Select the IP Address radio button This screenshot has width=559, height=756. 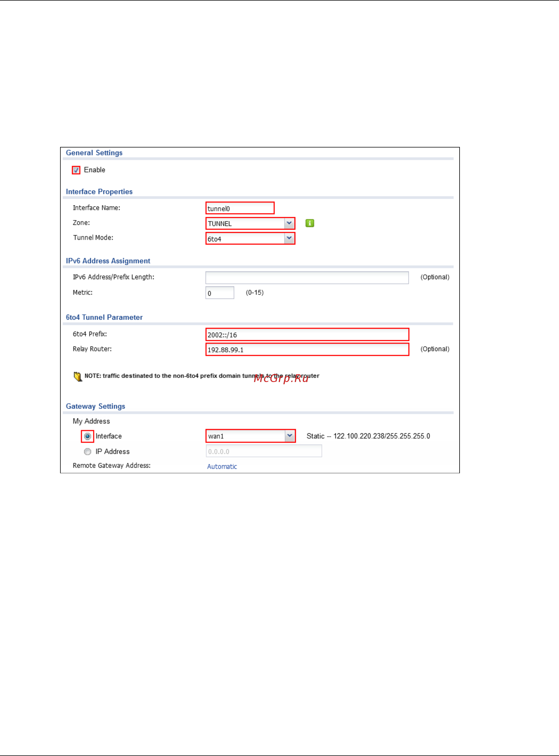point(88,452)
